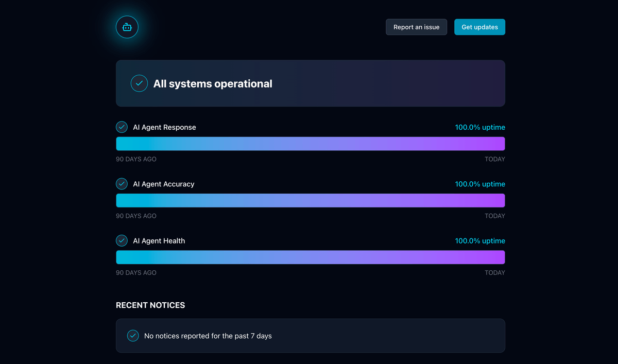
Task: Select the AI Agent Accuracy label
Action: click(163, 184)
